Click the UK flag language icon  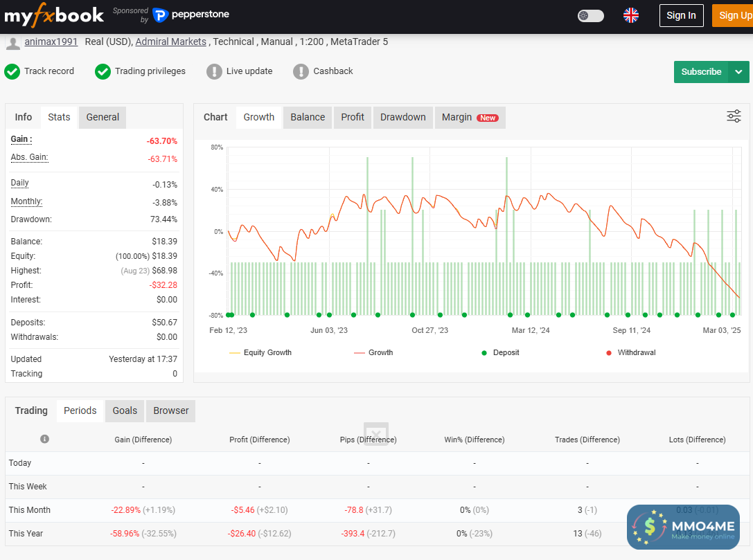pyautogui.click(x=630, y=15)
